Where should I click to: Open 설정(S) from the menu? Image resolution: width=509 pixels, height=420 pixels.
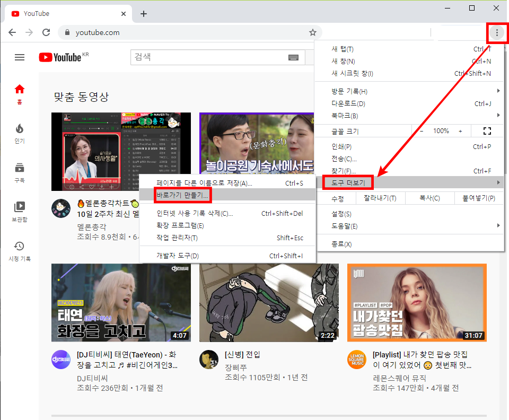409,214
